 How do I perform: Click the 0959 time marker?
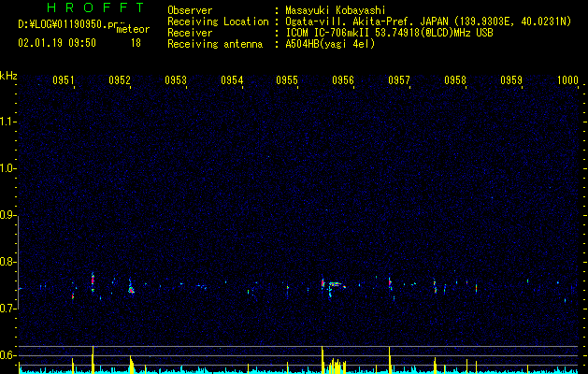(511, 80)
